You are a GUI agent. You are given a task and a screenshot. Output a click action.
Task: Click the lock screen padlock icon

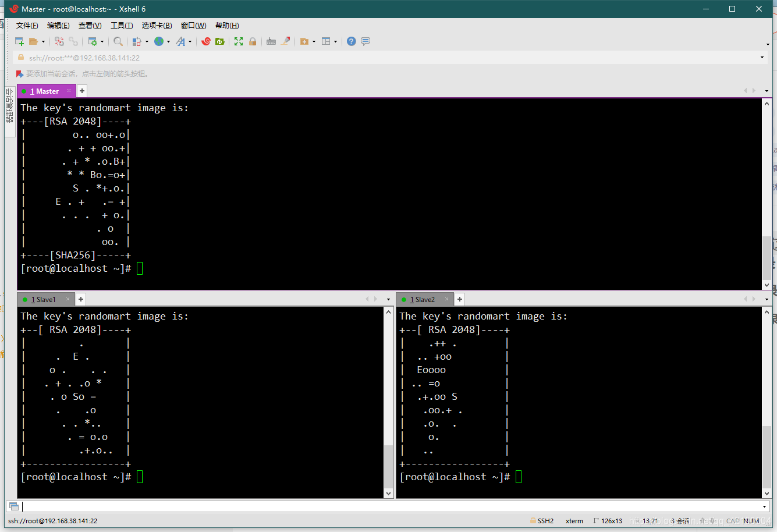253,41
